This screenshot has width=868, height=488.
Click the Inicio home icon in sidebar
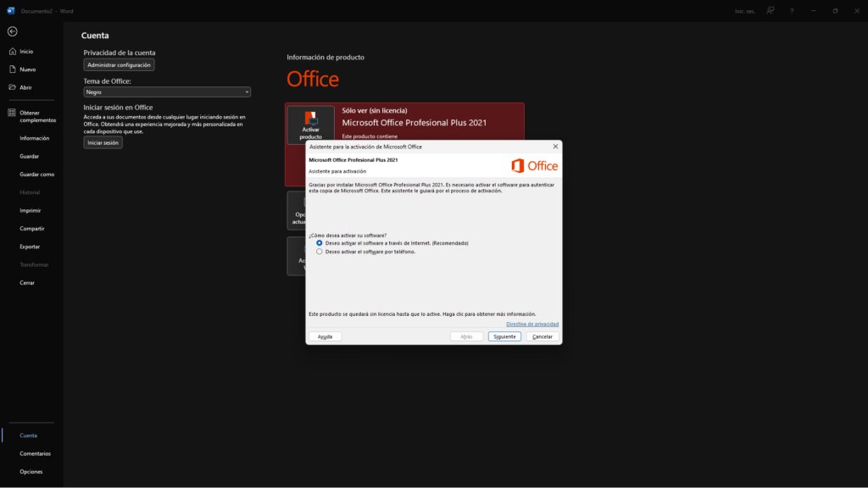pyautogui.click(x=12, y=52)
